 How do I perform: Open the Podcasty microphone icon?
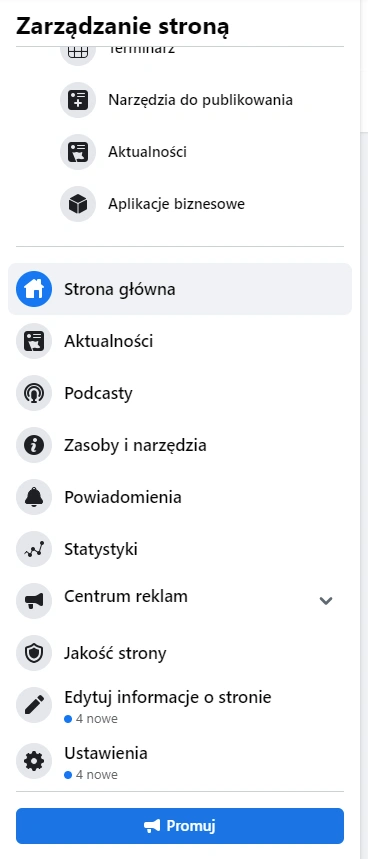(x=34, y=393)
